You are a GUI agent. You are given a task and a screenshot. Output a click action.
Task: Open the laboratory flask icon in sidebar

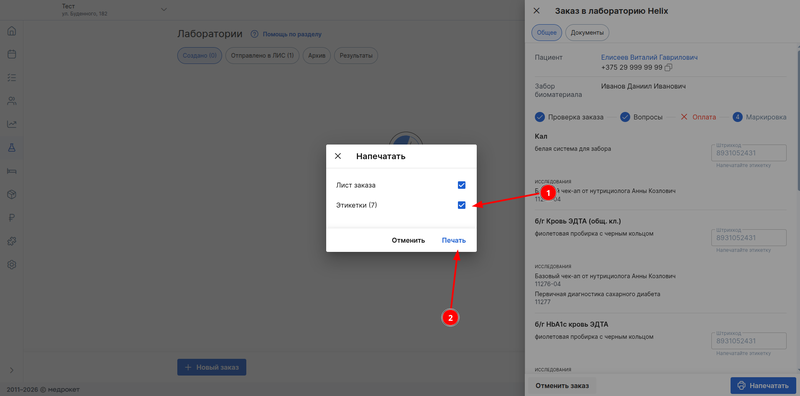tap(12, 147)
